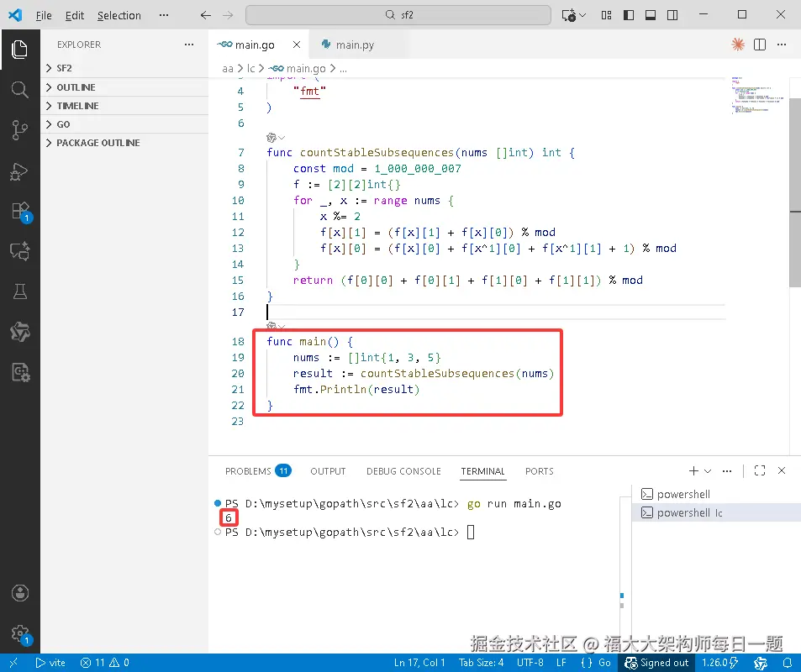Expand the OUTLINE section
The height and width of the screenshot is (672, 801).
click(124, 87)
